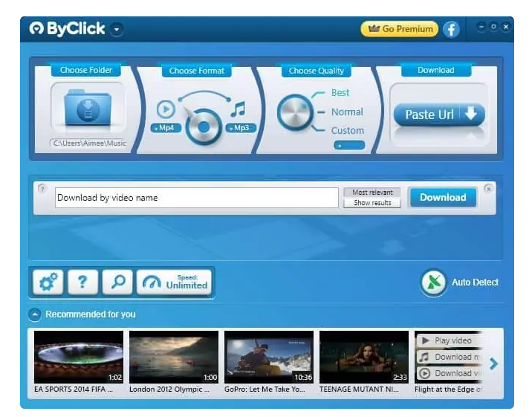Select Normal quality
The image size is (532, 417).
pyautogui.click(x=347, y=112)
